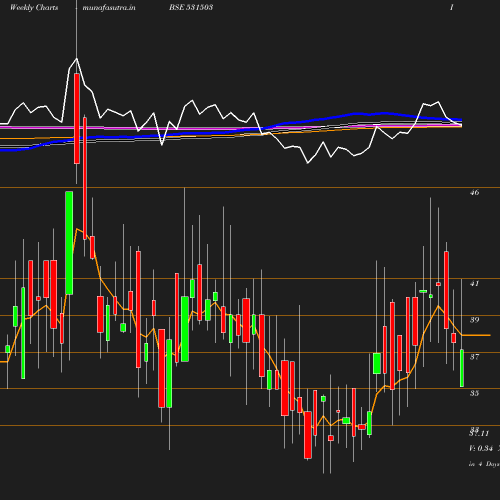The image size is (500, 500).
Task: Click the 37 price axis label
Action: 474,357
